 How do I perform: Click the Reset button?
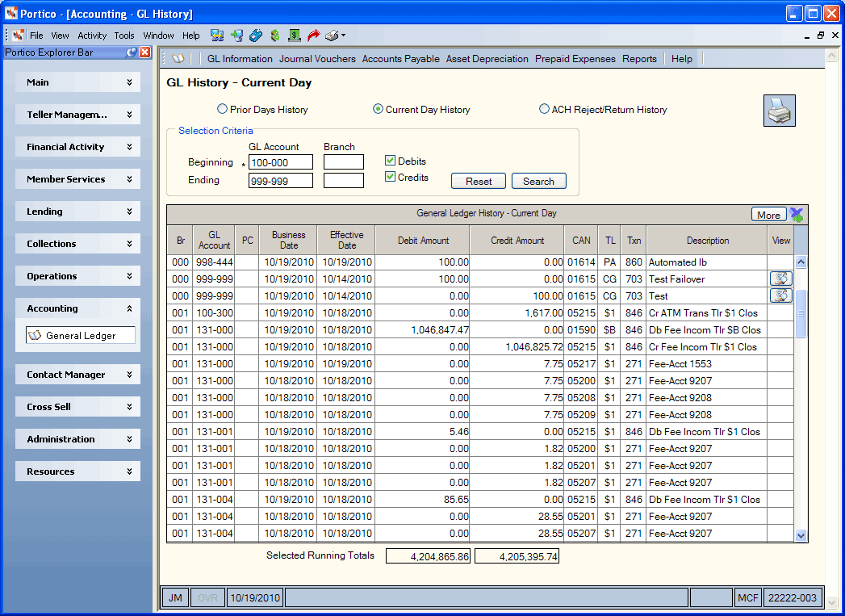(x=479, y=181)
